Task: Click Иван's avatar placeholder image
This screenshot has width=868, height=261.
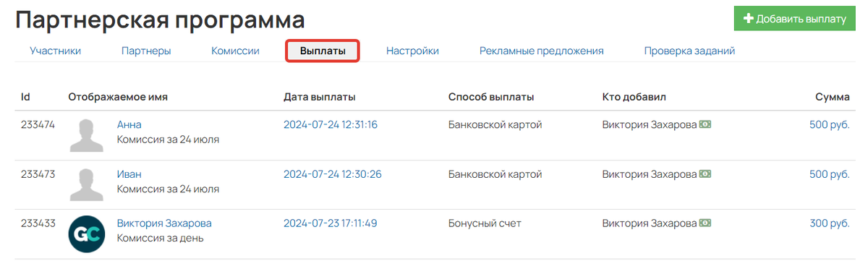Action: [87, 184]
